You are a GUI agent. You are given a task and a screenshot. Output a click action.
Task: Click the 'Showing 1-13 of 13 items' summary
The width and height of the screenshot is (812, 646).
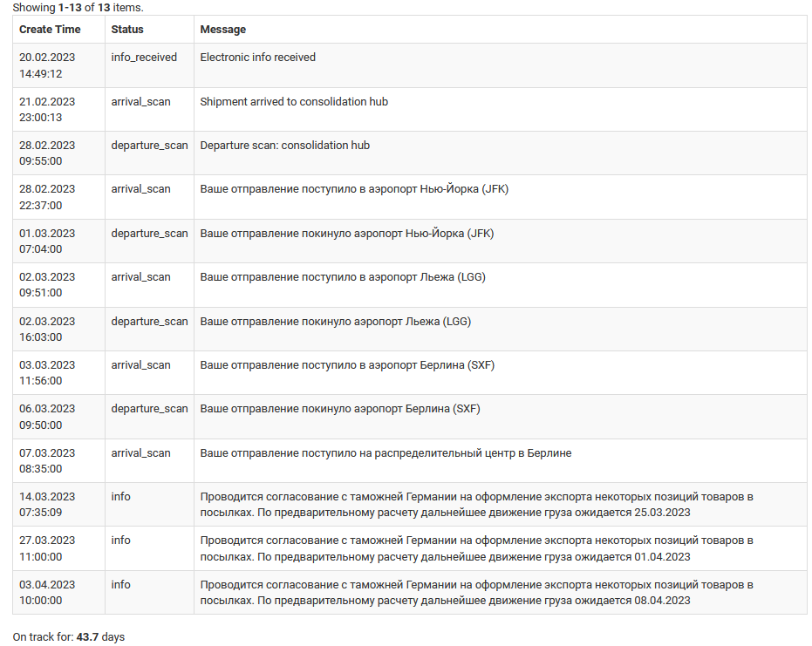[x=78, y=8]
